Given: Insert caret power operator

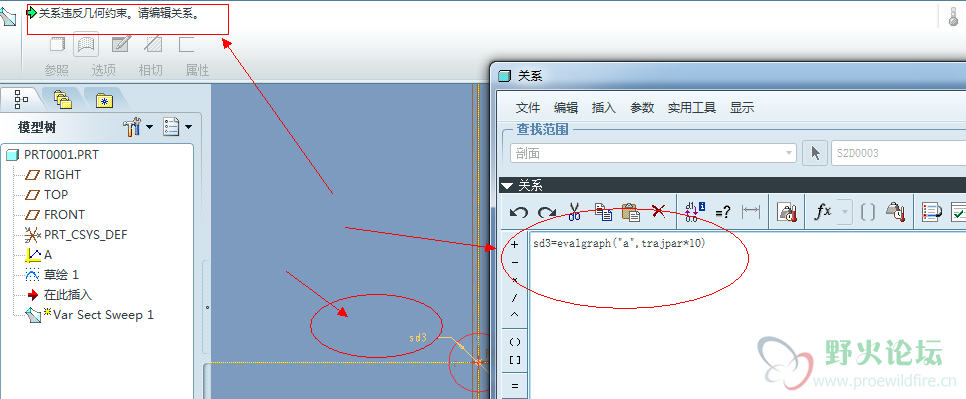Looking at the screenshot, I should [x=515, y=315].
